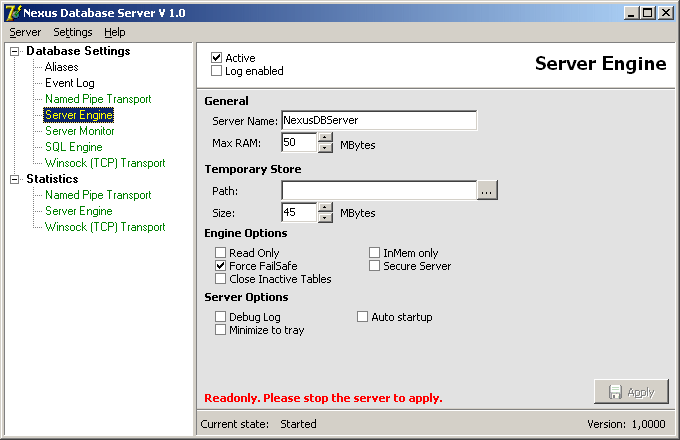Minimize the Nexus Database Server window
Viewport: 680px width, 440px height.
[631, 13]
